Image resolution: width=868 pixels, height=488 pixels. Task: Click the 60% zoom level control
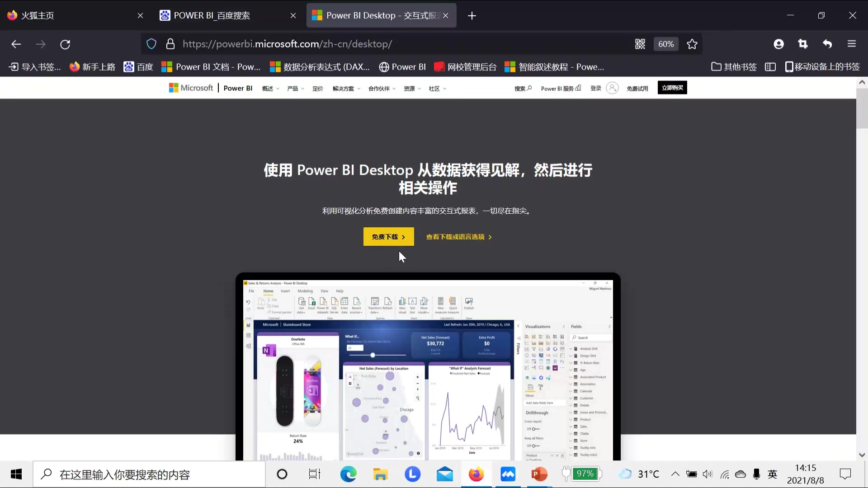tap(665, 44)
